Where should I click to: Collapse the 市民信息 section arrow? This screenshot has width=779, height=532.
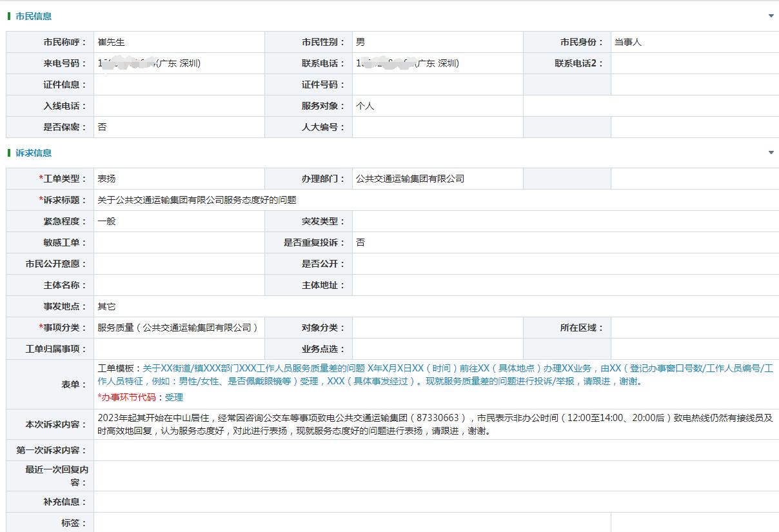click(771, 16)
